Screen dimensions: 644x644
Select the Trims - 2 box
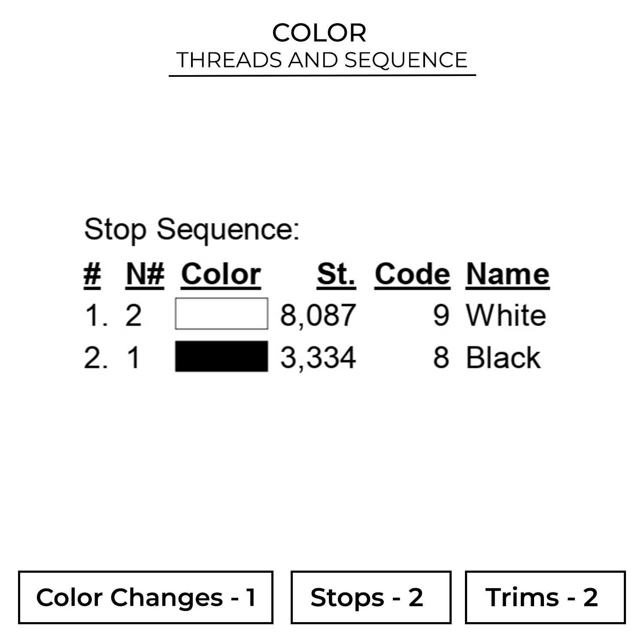545,597
